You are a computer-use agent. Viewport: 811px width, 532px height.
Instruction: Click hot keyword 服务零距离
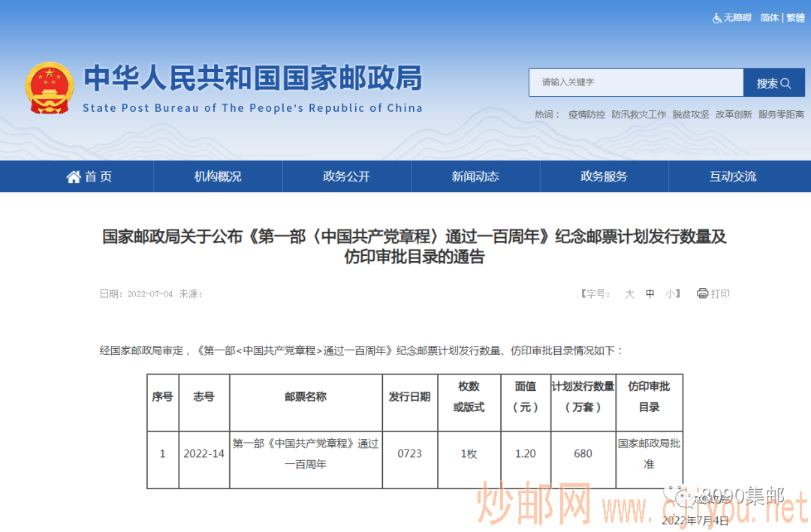tap(781, 114)
